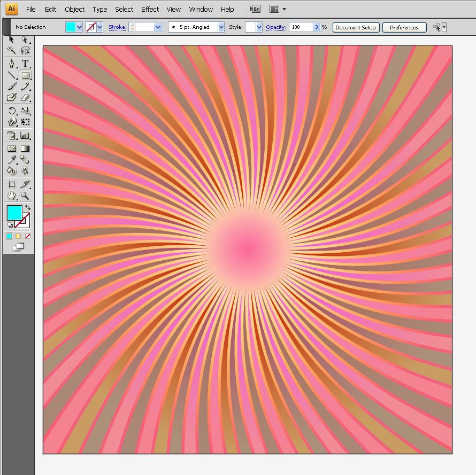The width and height of the screenshot is (476, 475).
Task: Swap fill and stroke colors
Action: 28,207
